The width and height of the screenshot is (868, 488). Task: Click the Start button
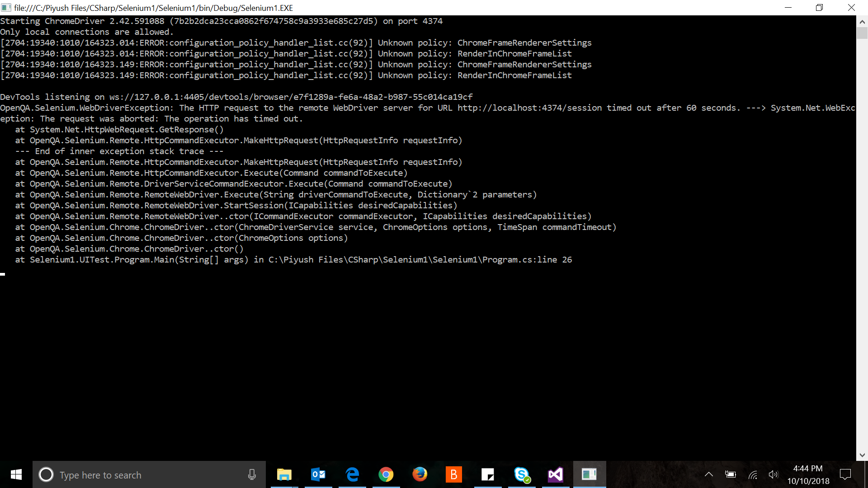coord(15,474)
